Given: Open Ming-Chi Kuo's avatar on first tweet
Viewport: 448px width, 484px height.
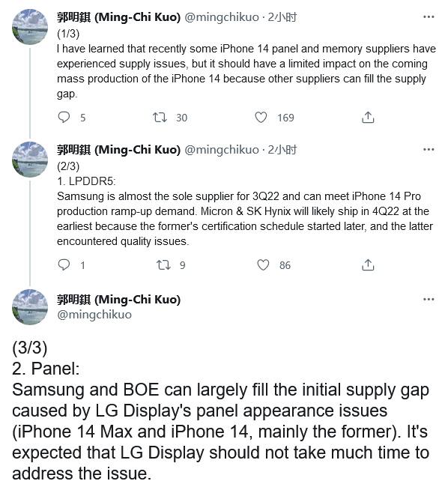Looking at the screenshot, I should point(30,27).
